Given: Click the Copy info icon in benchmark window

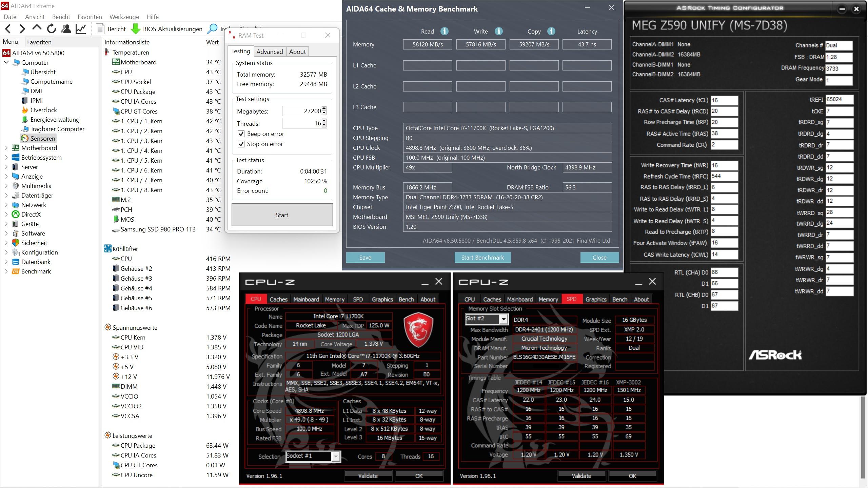Looking at the screenshot, I should tap(551, 31).
